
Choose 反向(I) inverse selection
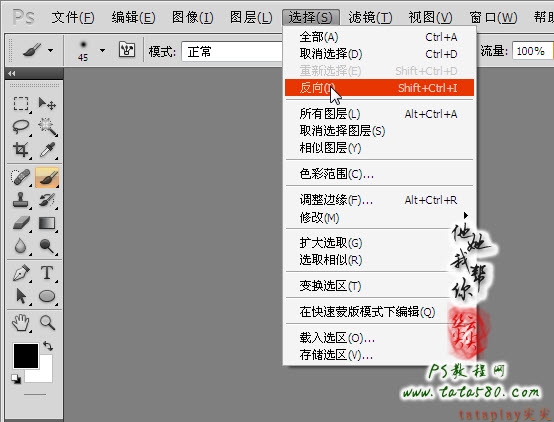tap(379, 88)
